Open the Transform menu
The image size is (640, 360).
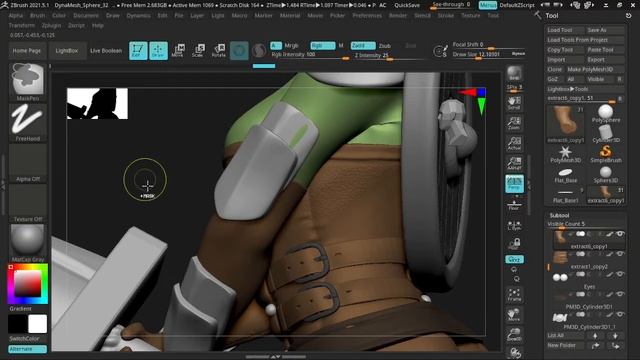(x=22, y=25)
